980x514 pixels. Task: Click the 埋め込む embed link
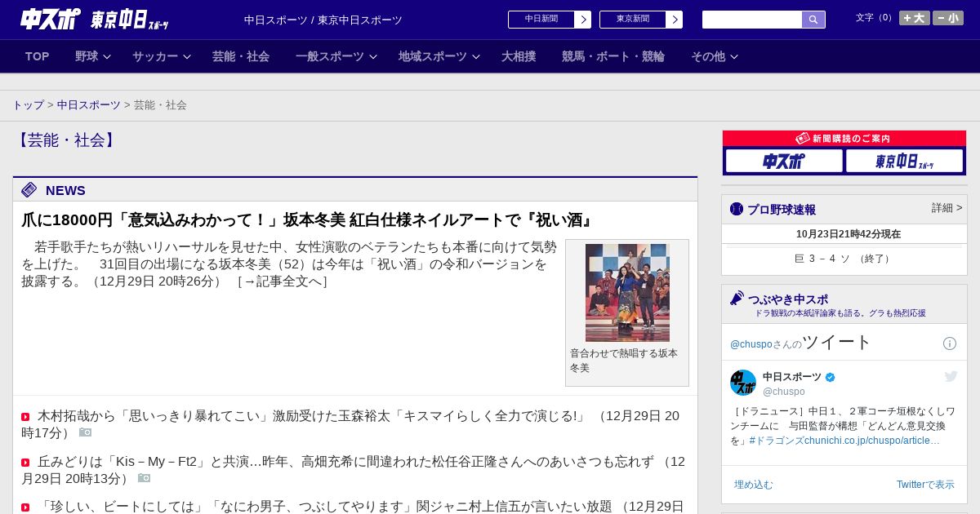pos(753,485)
